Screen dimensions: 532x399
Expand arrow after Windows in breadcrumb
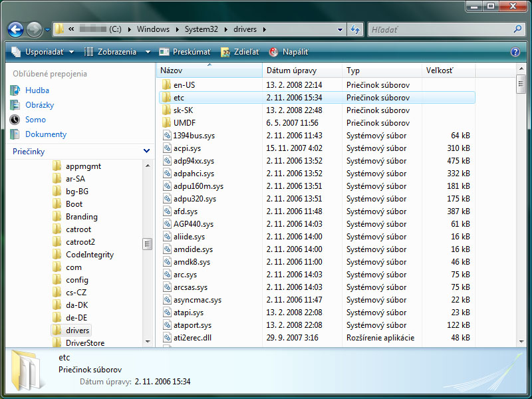coord(177,29)
